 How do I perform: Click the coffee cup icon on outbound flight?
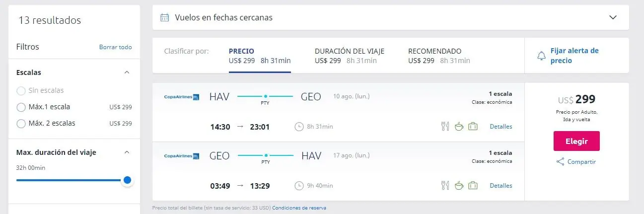click(459, 127)
